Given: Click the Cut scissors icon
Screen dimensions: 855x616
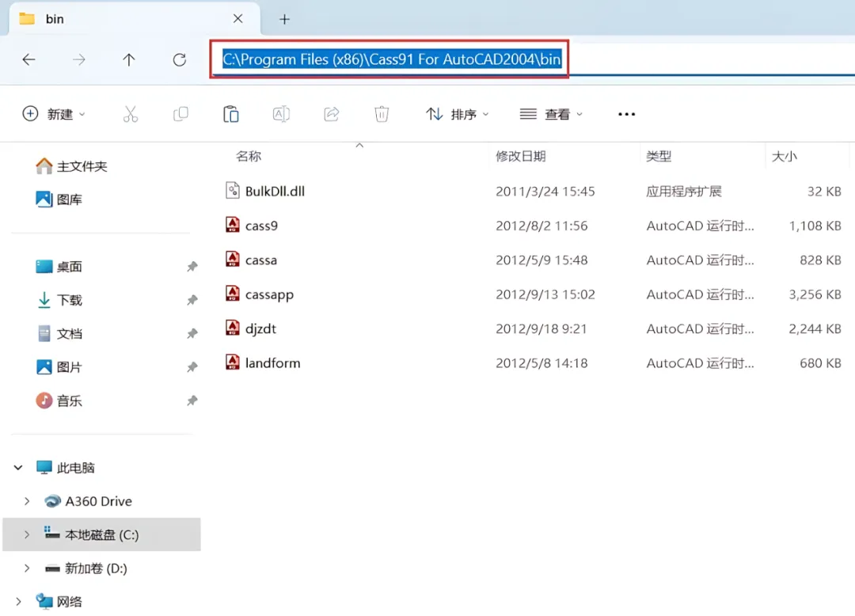Looking at the screenshot, I should pyautogui.click(x=131, y=114).
